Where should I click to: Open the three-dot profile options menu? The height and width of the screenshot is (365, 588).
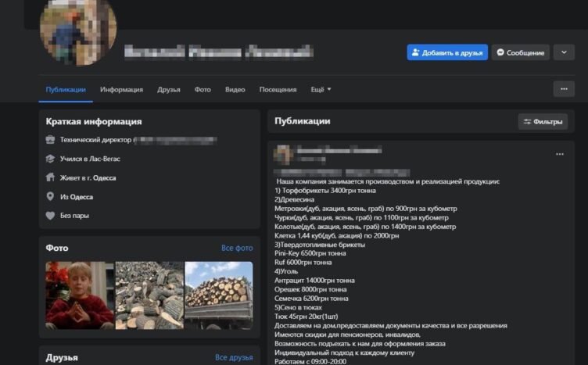[563, 89]
